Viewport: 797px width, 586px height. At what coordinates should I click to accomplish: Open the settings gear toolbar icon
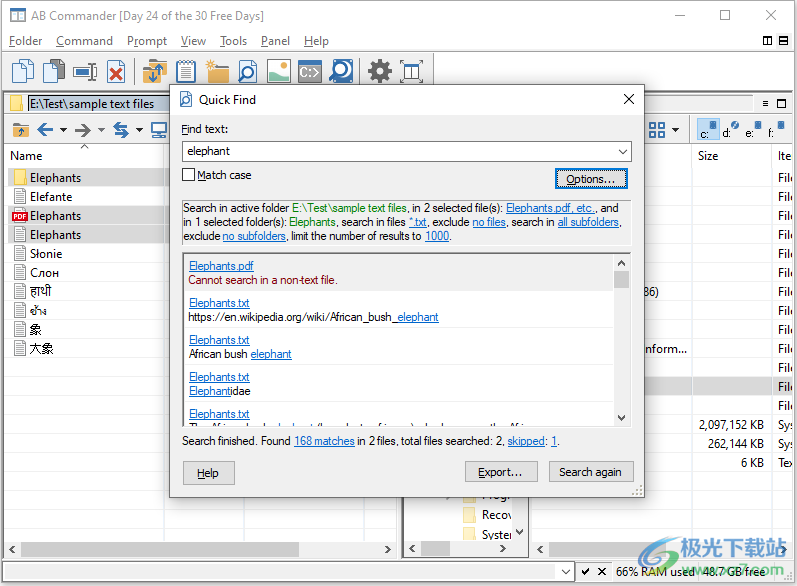point(380,71)
